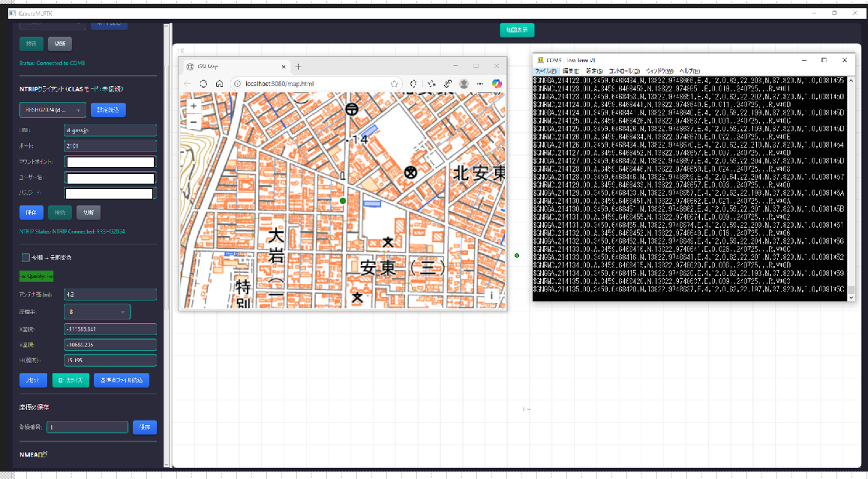Click the 地図表示 button at top

coord(517,30)
